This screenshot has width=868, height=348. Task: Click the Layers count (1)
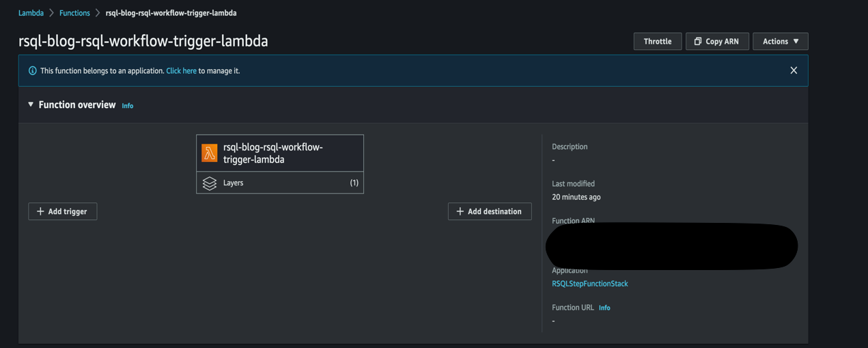[354, 183]
